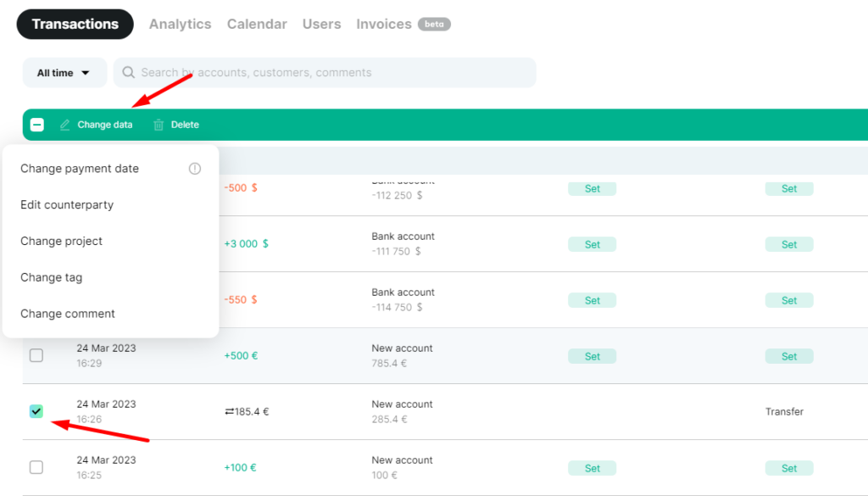The height and width of the screenshot is (496, 868).
Task: Open the Transactions tab
Action: click(75, 25)
